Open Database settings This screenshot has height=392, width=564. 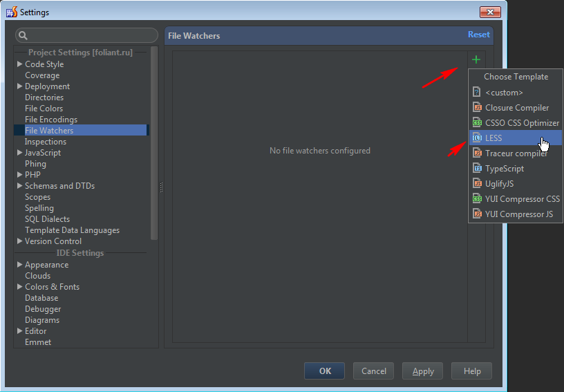[41, 298]
